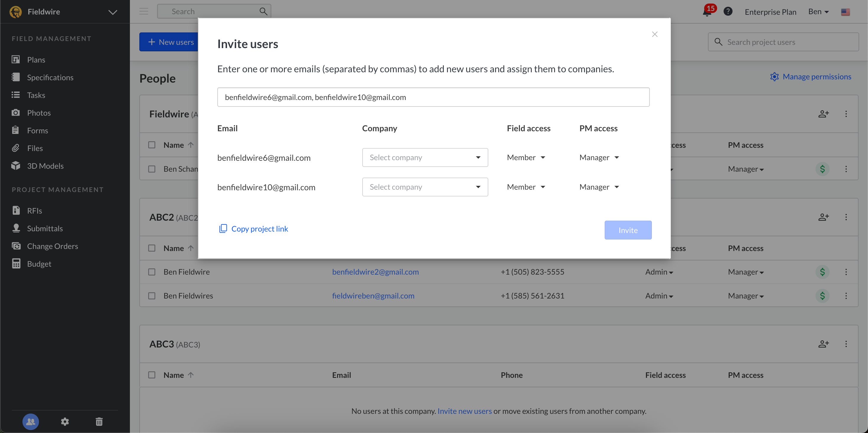Image resolution: width=868 pixels, height=433 pixels.
Task: Click the search magnifier icon in top bar
Action: (x=263, y=12)
